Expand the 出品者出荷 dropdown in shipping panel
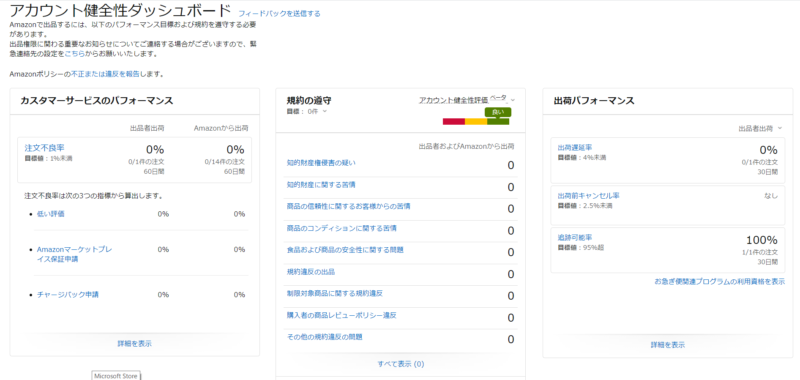The width and height of the screenshot is (800, 380). click(x=760, y=129)
